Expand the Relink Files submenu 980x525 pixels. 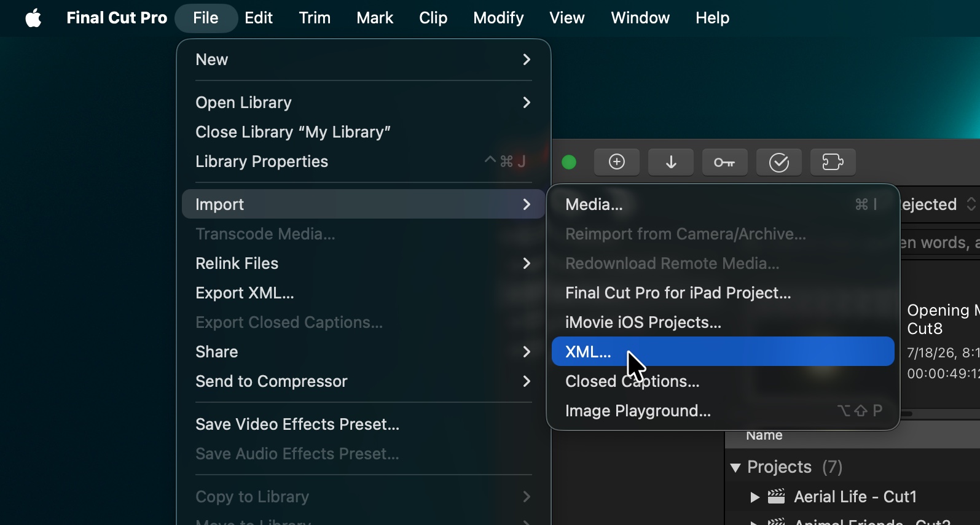pyautogui.click(x=364, y=263)
